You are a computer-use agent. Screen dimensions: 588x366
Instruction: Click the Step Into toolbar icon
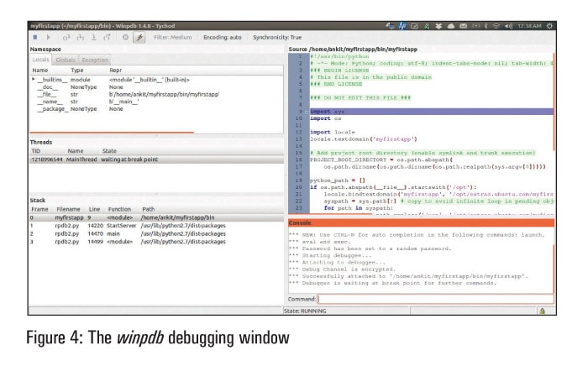(66, 37)
